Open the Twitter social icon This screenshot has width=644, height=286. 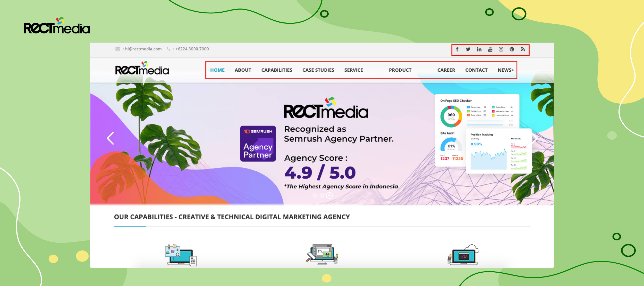(x=468, y=49)
